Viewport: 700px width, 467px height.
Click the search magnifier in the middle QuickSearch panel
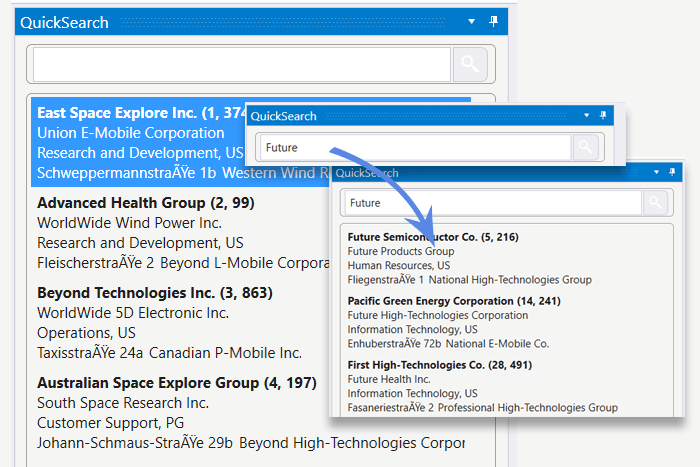click(x=586, y=148)
